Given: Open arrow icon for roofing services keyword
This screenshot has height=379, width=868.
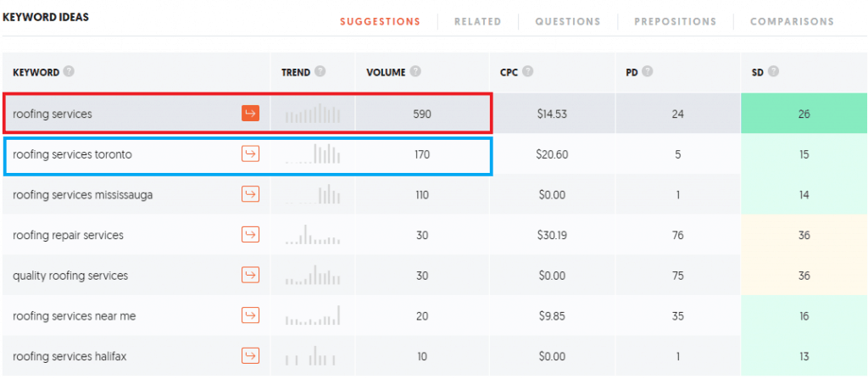Looking at the screenshot, I should 251,114.
